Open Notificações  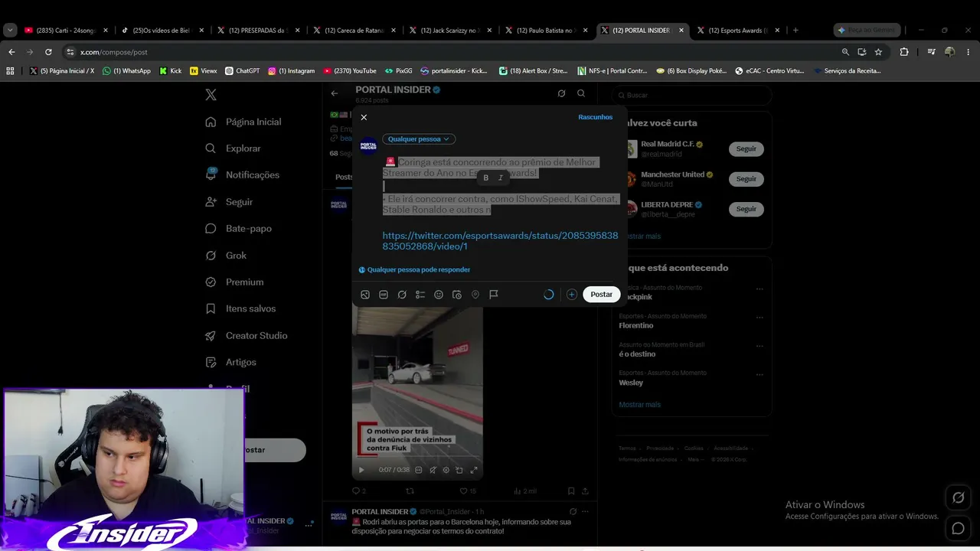(243, 175)
